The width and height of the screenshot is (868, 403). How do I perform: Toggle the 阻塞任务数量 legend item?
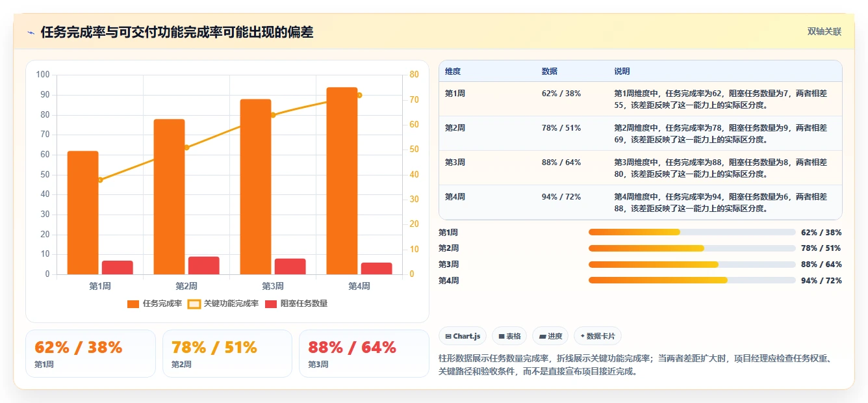click(296, 304)
